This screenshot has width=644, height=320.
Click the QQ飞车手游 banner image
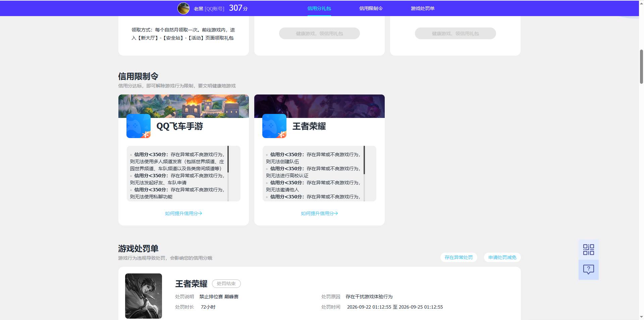[183, 106]
